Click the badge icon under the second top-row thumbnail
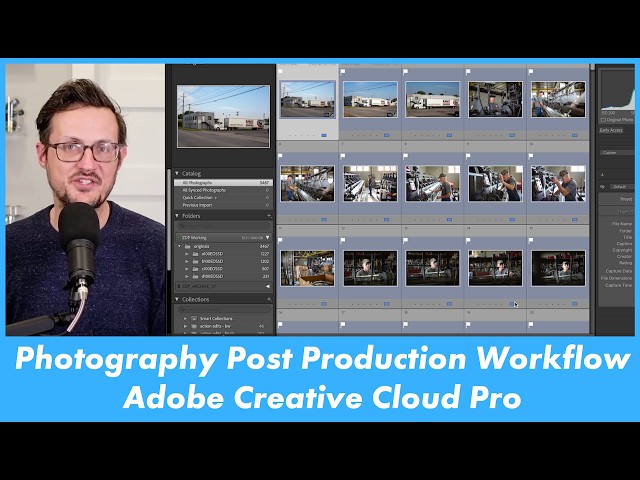This screenshot has width=640, height=480. [387, 135]
